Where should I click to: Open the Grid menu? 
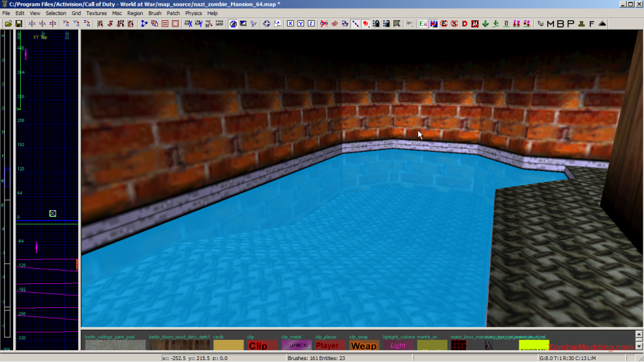[x=76, y=13]
